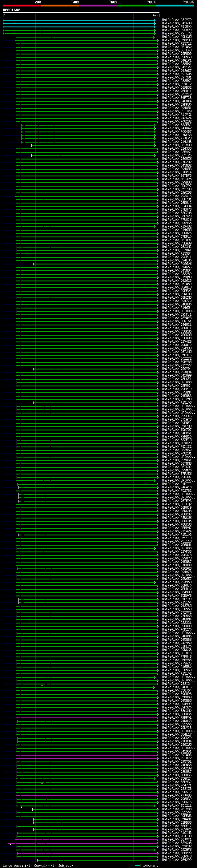Open hit UniRef100_A8IVZ9
Viewport: 197px width, 868px height.
[x=177, y=20]
